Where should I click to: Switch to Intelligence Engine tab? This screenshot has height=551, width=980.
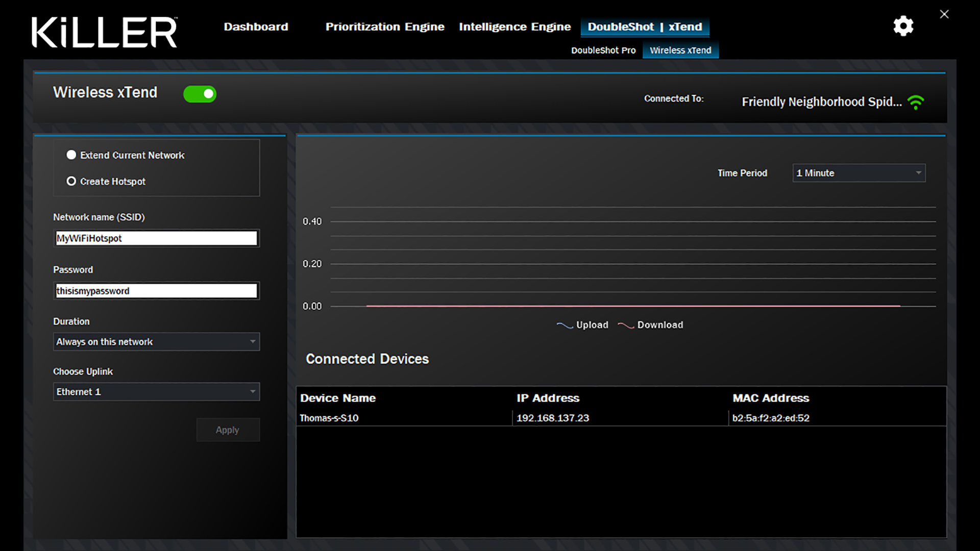pyautogui.click(x=514, y=27)
